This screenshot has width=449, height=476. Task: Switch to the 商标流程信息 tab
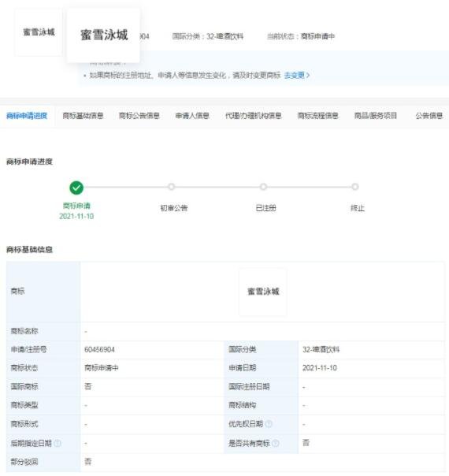click(x=317, y=116)
